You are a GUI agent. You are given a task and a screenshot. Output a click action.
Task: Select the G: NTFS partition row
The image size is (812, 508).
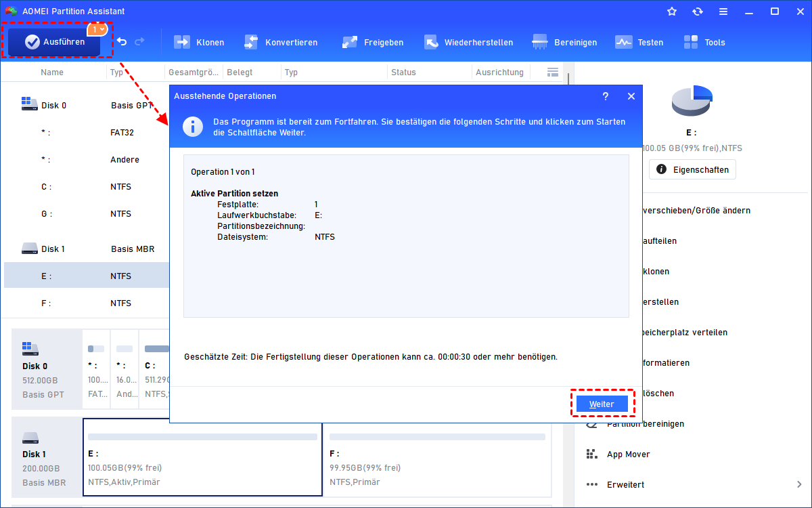coord(87,213)
